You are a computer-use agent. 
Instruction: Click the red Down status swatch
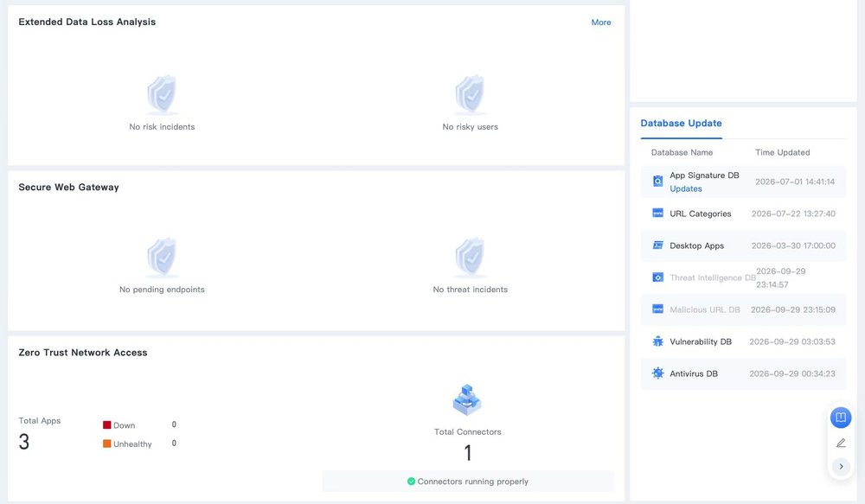click(x=107, y=424)
